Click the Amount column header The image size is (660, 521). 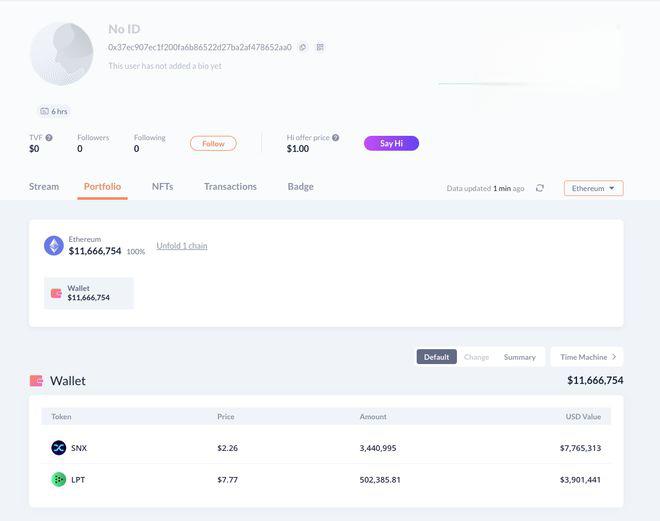point(373,417)
